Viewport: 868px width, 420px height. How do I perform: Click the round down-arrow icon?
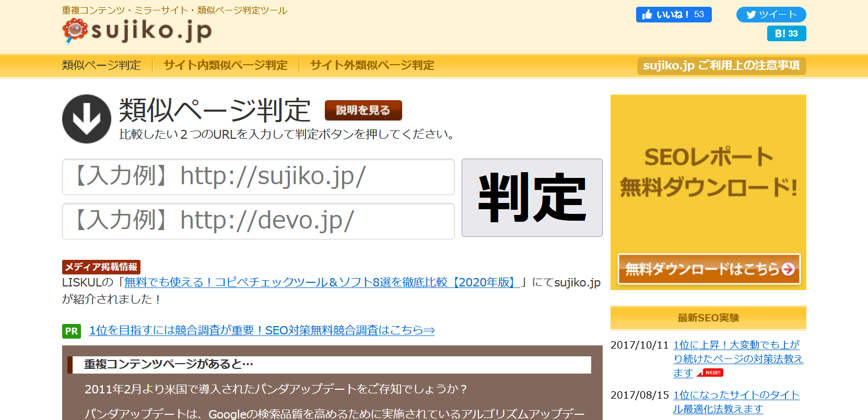pos(87,119)
